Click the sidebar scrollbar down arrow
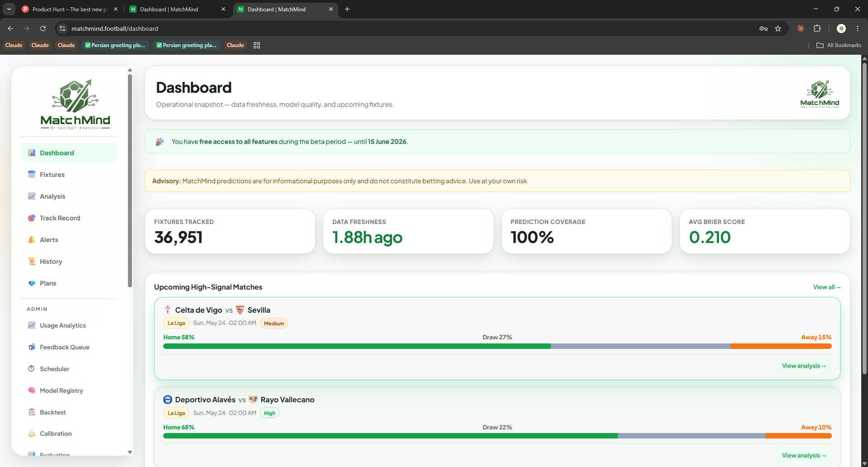868x467 pixels. 130,452
